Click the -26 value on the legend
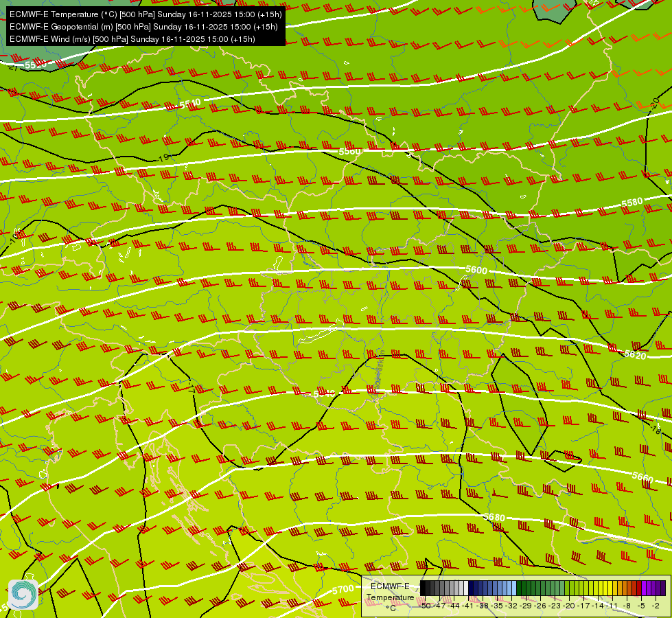Screen dimensions: 672x618 coord(540,606)
